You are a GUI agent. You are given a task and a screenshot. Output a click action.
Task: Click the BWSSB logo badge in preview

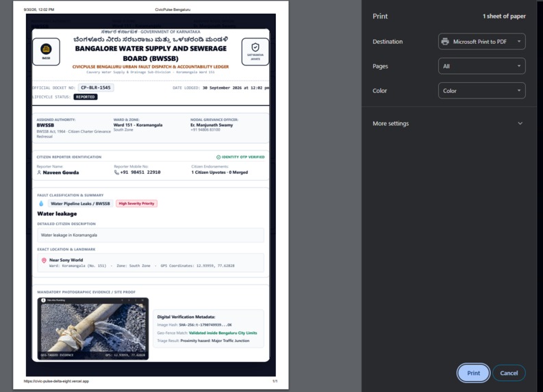(46, 51)
